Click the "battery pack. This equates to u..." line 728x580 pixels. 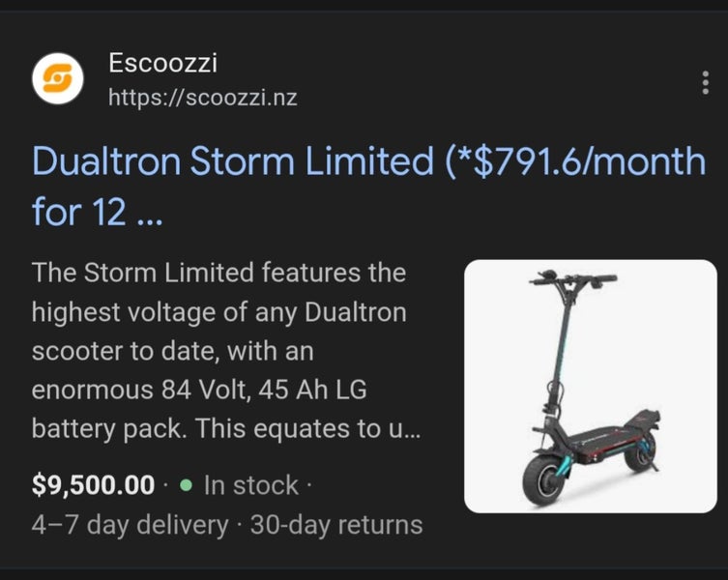point(226,429)
